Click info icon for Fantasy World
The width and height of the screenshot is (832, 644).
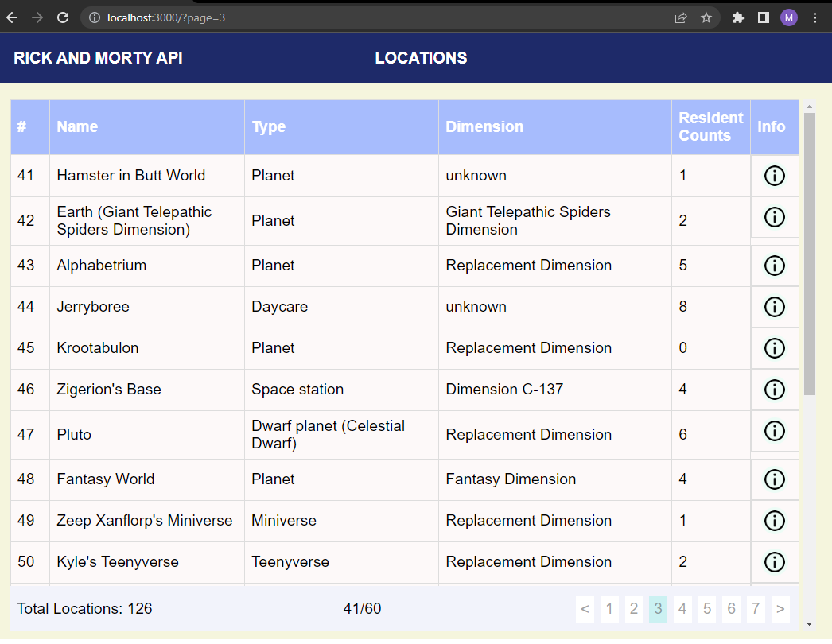774,479
